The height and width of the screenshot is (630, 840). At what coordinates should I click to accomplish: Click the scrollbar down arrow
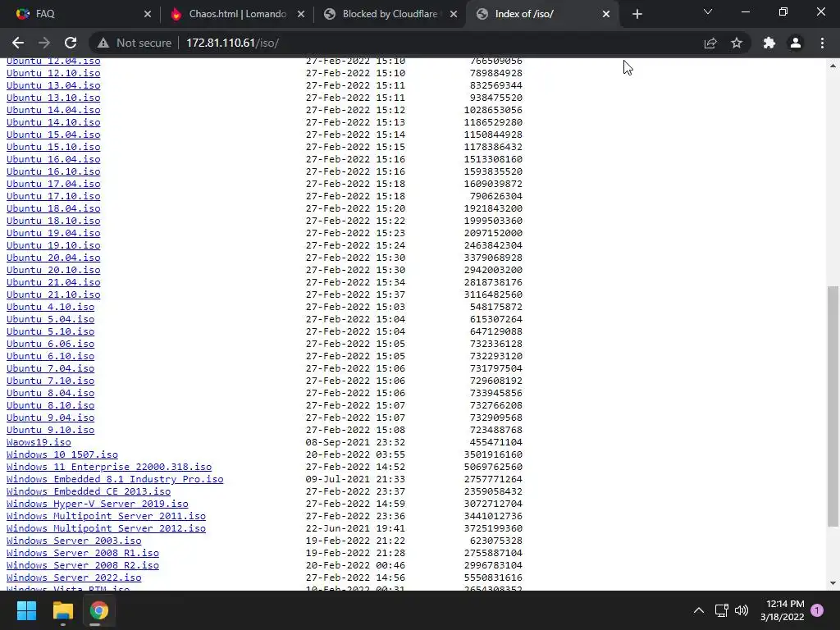833,583
